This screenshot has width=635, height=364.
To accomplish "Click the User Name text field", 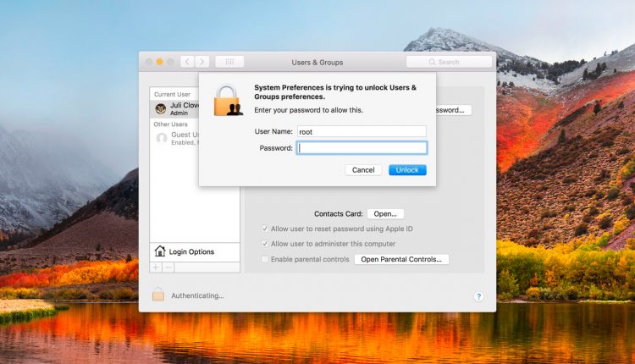I will click(x=361, y=131).
